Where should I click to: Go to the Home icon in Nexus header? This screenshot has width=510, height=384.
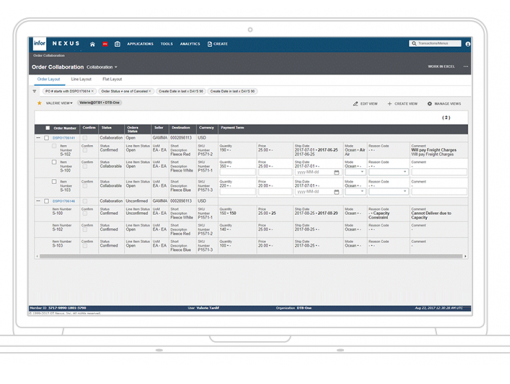pyautogui.click(x=92, y=44)
